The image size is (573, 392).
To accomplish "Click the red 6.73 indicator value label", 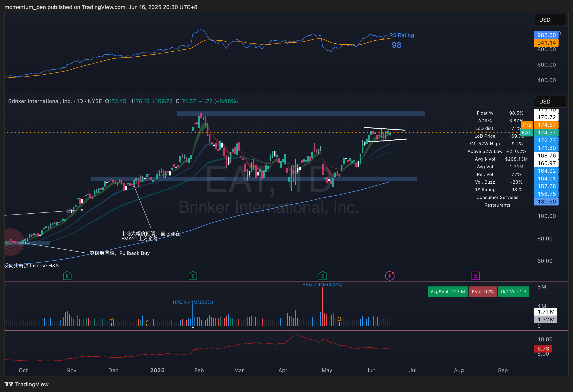I will [543, 349].
